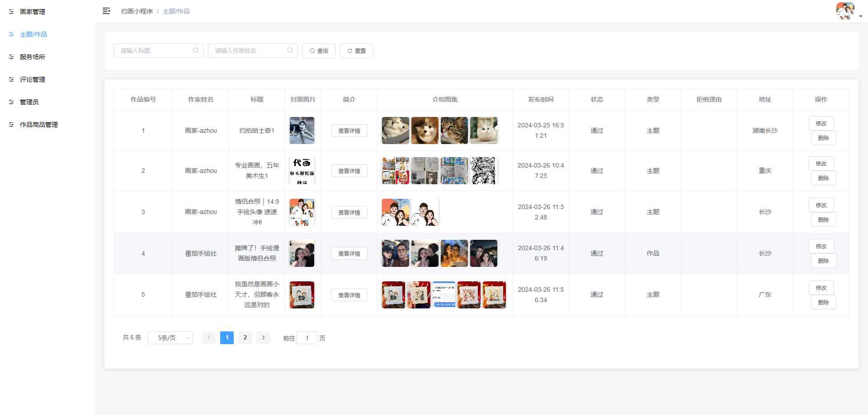Collapse sidebar with hamburger icon

(x=106, y=11)
